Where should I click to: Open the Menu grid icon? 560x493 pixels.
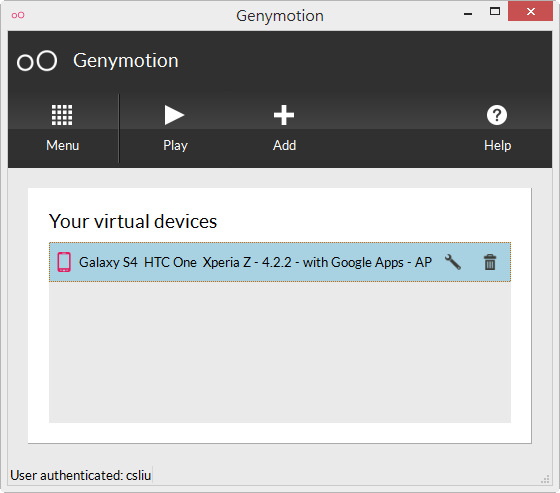pyautogui.click(x=62, y=115)
